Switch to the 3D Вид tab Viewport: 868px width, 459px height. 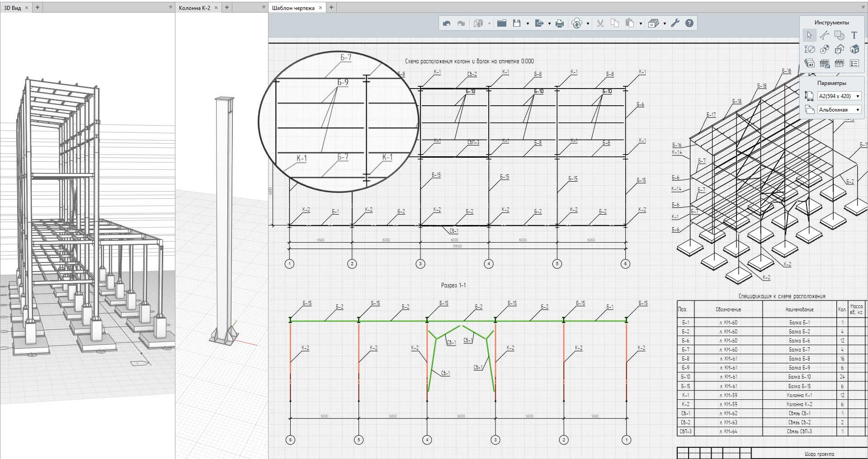coord(12,8)
